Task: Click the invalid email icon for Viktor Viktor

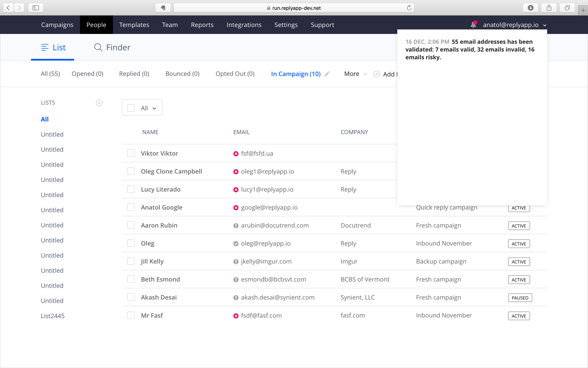Action: point(235,154)
